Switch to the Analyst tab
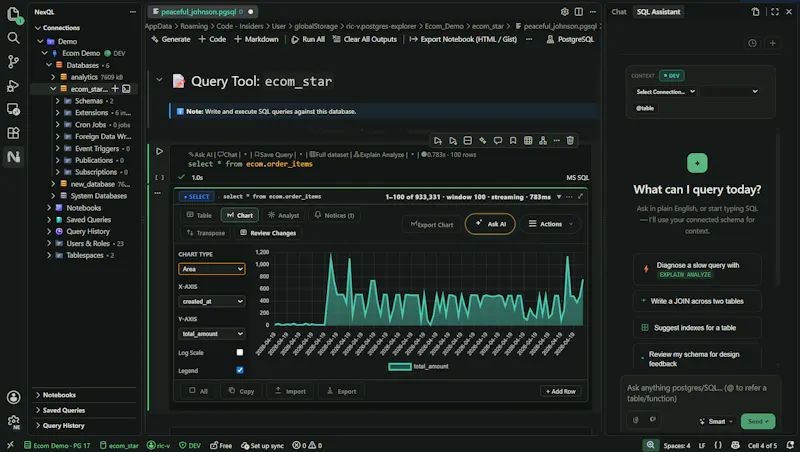 pyautogui.click(x=284, y=215)
